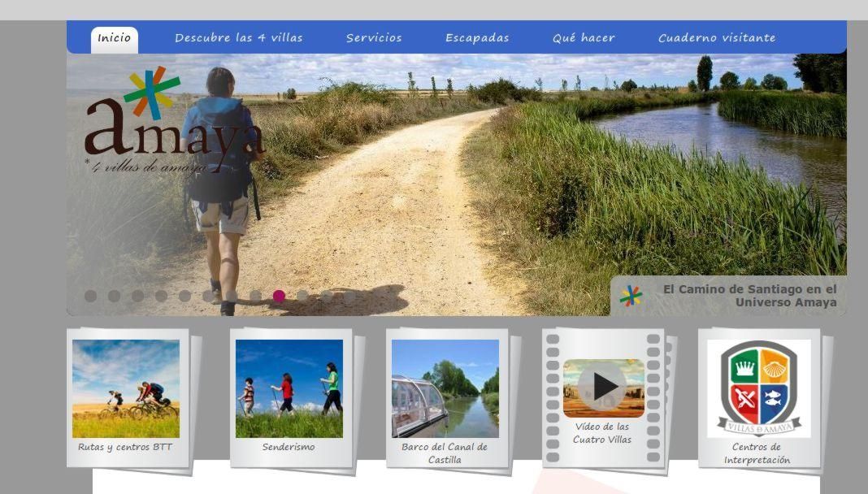Screen dimensions: 868x494
Task: Jump to the eleventh slideshow dot
Action: pyautogui.click(x=326, y=296)
